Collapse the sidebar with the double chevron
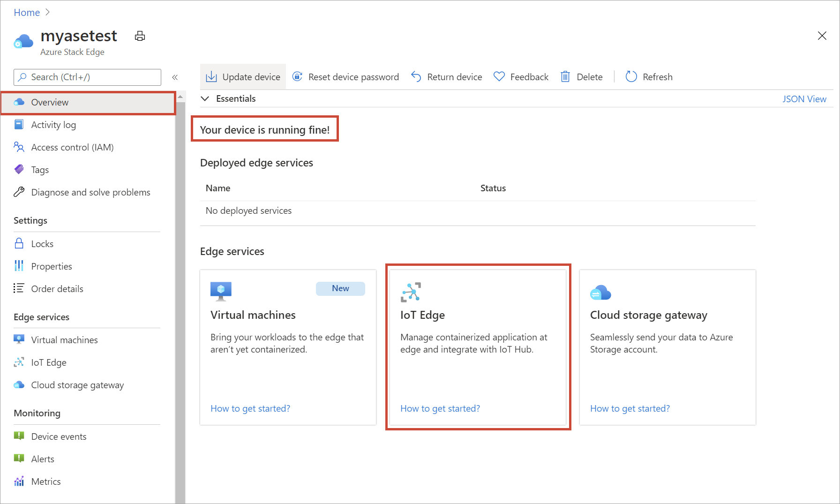The height and width of the screenshot is (504, 840). pyautogui.click(x=175, y=77)
